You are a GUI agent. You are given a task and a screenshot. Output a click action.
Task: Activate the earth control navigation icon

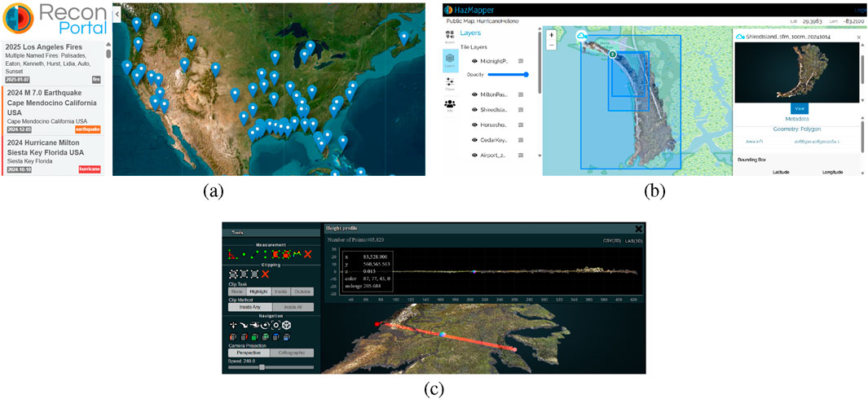(233, 325)
